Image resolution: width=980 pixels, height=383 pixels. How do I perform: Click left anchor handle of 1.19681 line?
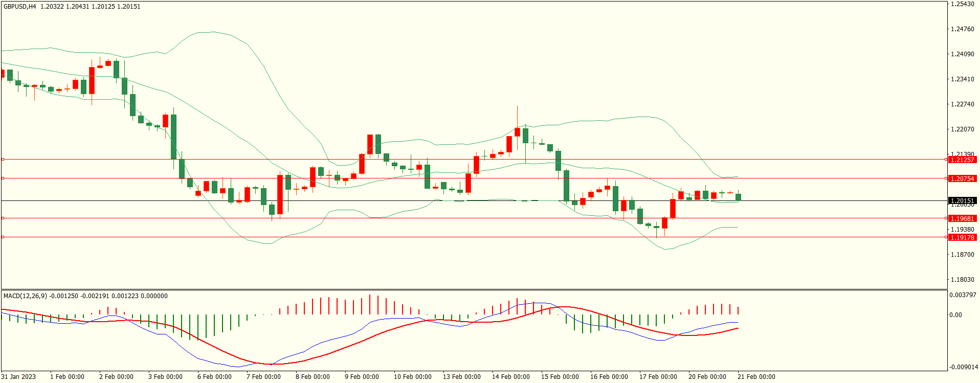point(3,218)
